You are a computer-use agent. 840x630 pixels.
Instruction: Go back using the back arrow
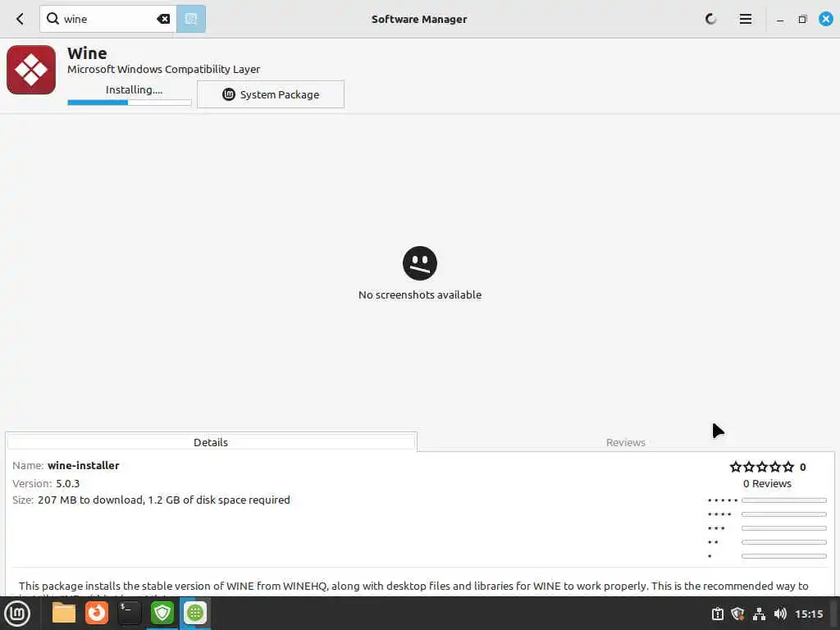click(21, 20)
